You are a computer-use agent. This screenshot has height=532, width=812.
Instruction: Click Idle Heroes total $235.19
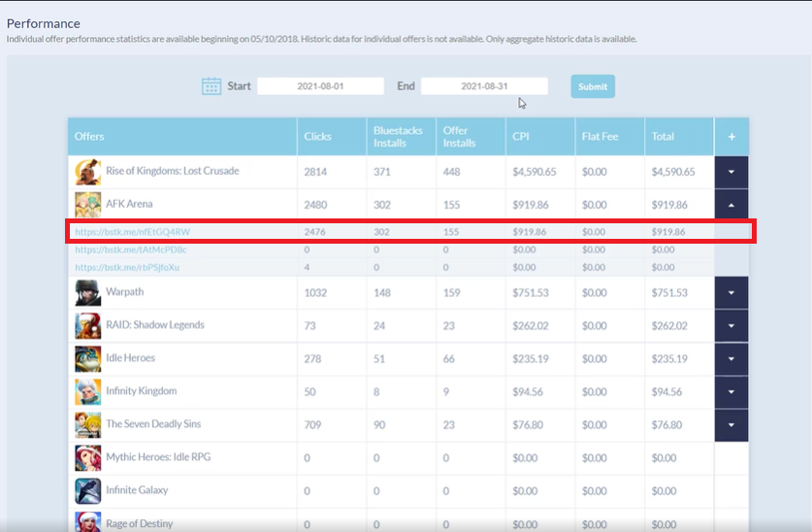click(x=669, y=359)
